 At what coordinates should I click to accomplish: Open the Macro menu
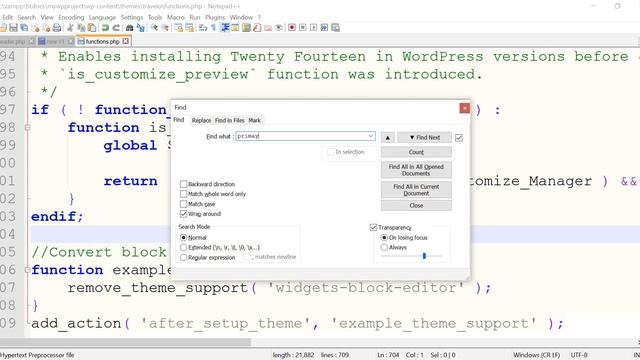coord(176,17)
